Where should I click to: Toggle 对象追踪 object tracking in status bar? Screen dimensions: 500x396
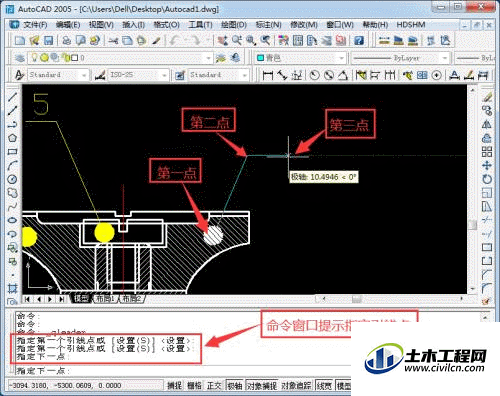(x=296, y=386)
